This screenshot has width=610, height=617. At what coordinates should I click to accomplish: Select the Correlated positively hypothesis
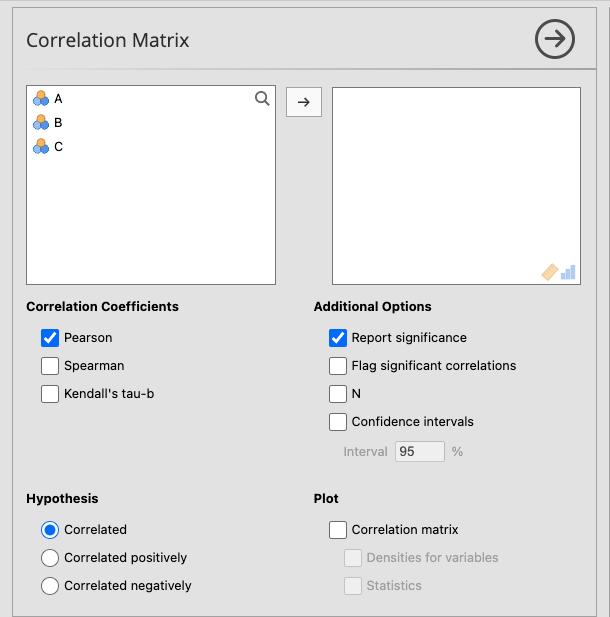(x=50, y=558)
